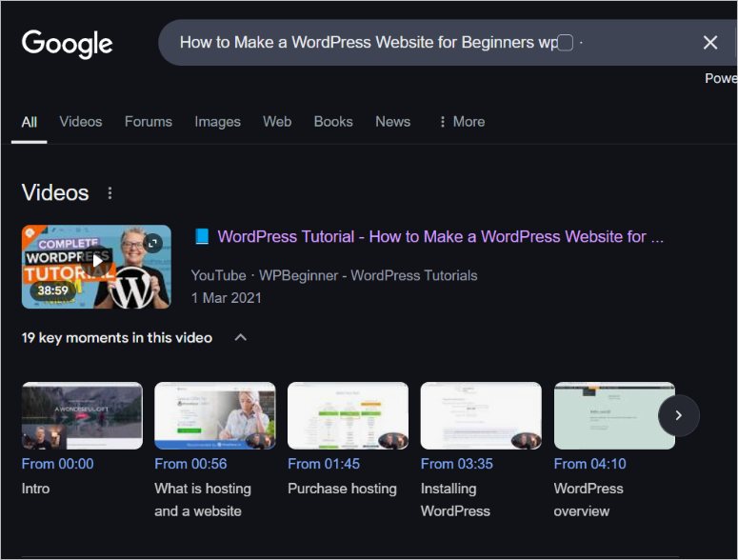The height and width of the screenshot is (560, 738).
Task: Play the WordPress tutorial video thumbnail
Action: pyautogui.click(x=96, y=267)
